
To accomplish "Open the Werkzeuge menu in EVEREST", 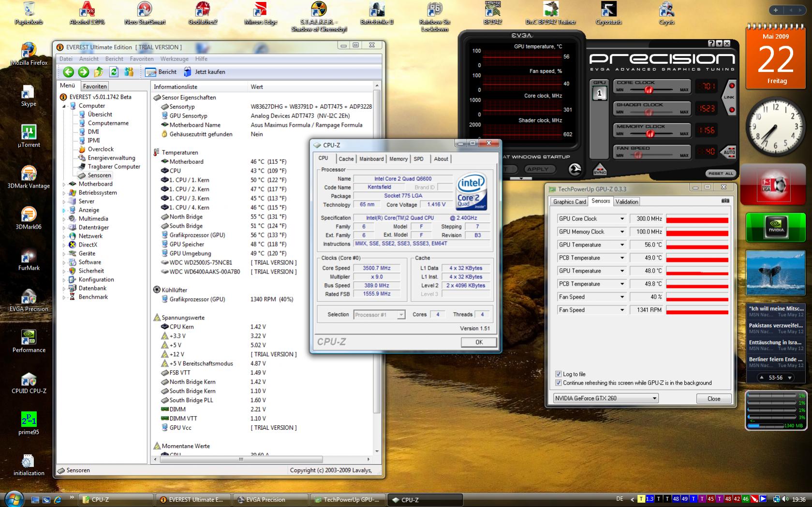I will [x=174, y=59].
